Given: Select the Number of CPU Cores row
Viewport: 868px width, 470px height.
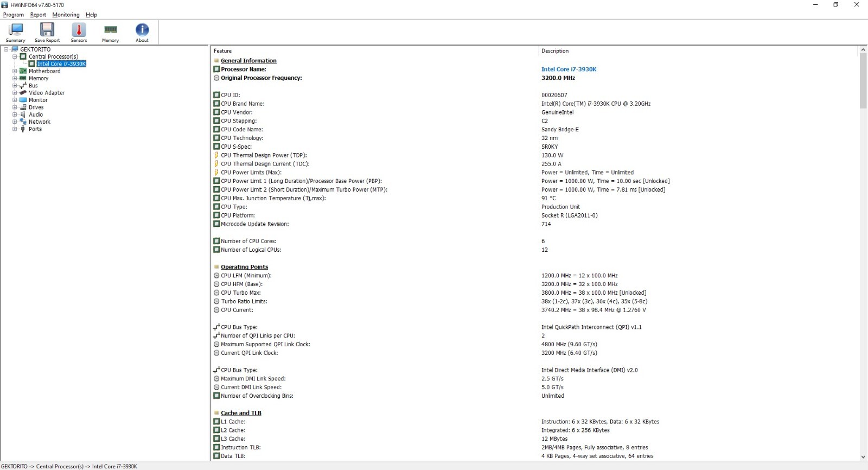Looking at the screenshot, I should pyautogui.click(x=535, y=242).
